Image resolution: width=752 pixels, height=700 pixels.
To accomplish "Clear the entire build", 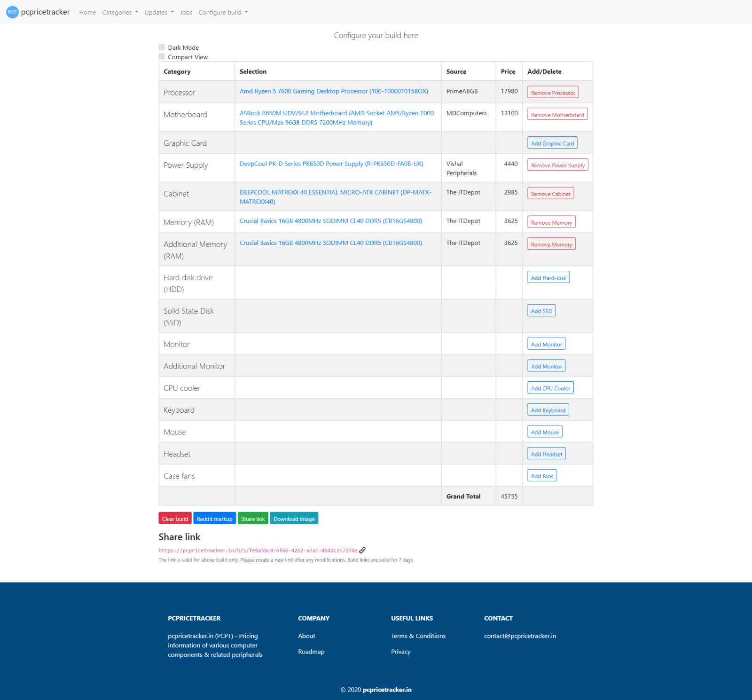I will [175, 519].
